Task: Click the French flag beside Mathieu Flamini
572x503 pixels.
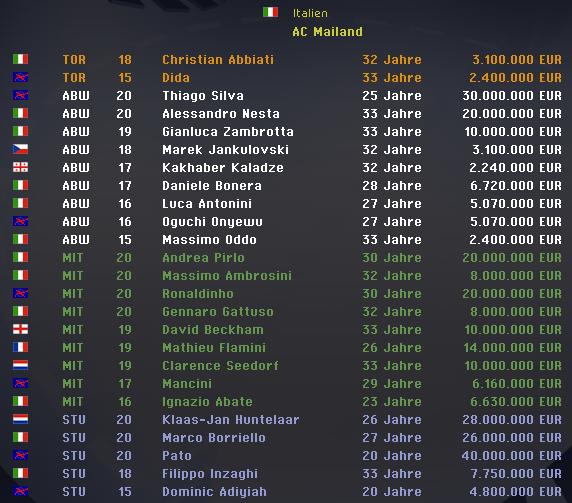Action: (20, 347)
